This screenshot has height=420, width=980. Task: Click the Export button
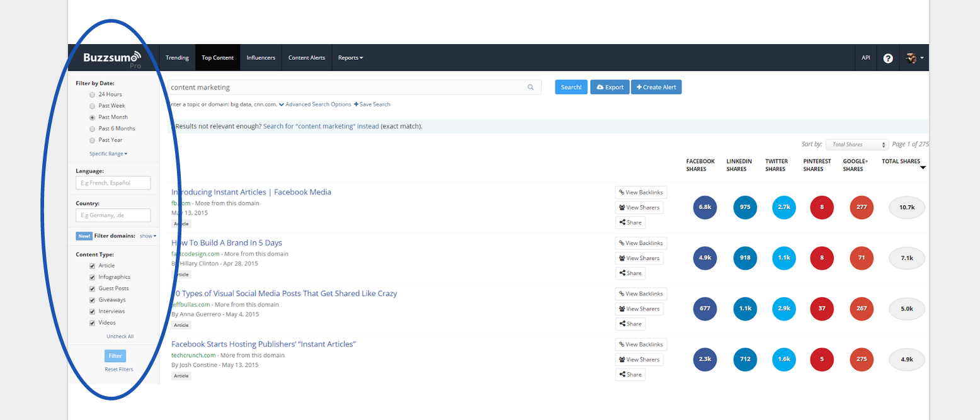click(610, 87)
